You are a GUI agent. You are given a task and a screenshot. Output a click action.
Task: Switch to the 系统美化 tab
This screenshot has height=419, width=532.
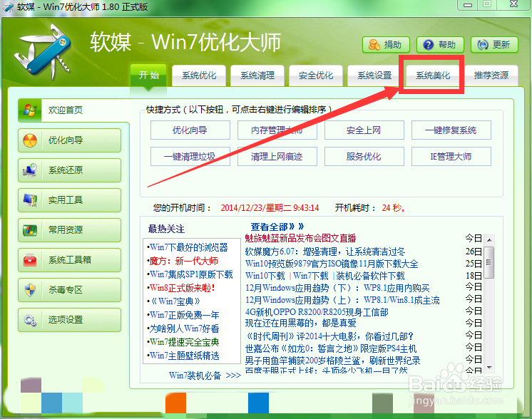[433, 76]
